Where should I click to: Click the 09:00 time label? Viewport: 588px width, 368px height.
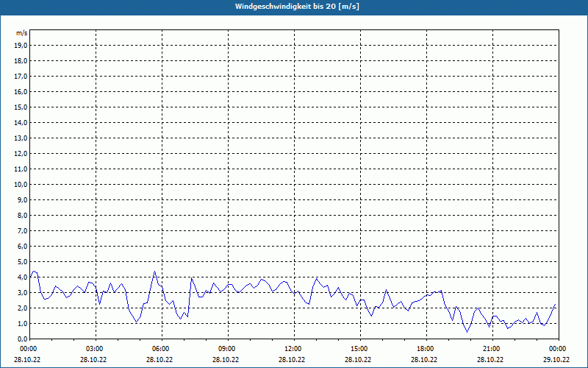[x=226, y=349]
